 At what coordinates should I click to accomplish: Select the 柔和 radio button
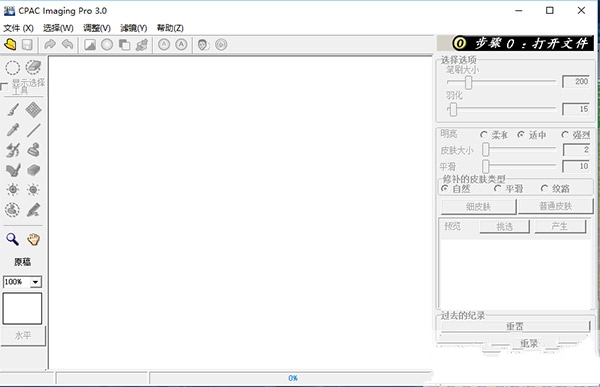click(x=484, y=135)
